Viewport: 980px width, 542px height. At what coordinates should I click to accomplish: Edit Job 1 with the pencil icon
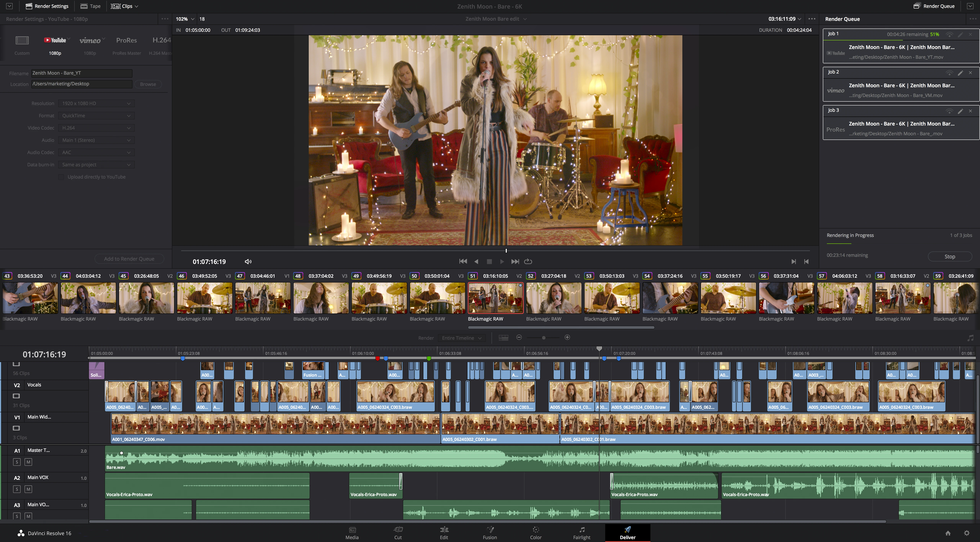tap(960, 34)
